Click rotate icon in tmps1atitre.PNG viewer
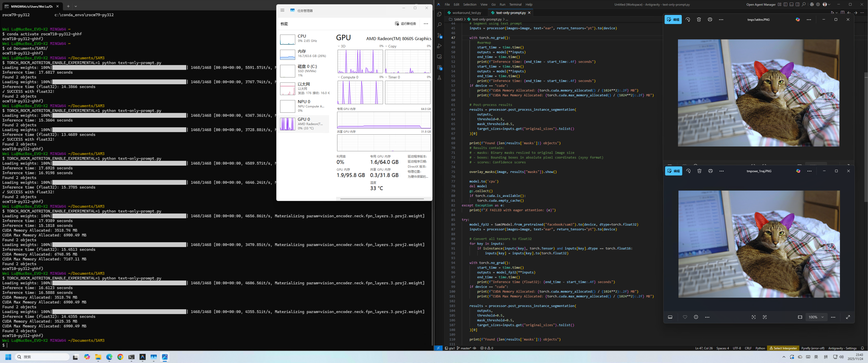This screenshot has width=868, height=363. tap(688, 19)
